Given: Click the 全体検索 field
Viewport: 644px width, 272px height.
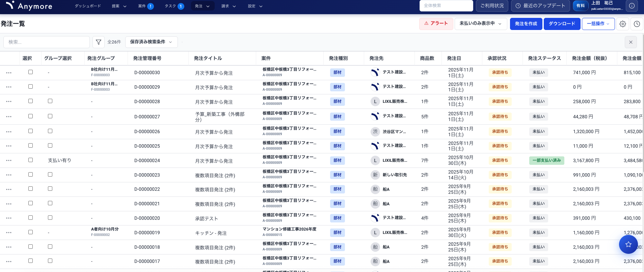Looking at the screenshot, I should [x=446, y=6].
